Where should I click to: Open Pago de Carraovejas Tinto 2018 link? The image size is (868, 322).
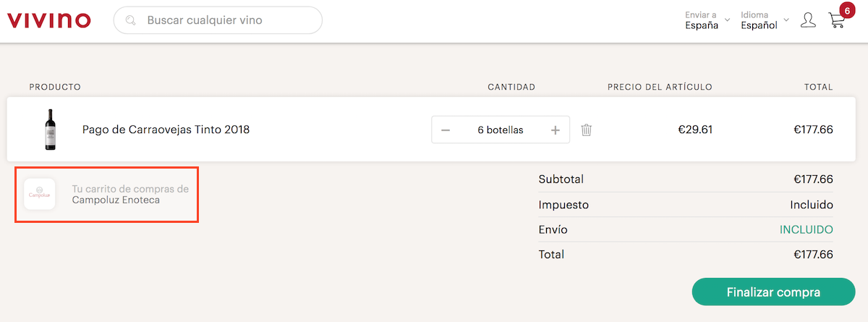click(166, 130)
